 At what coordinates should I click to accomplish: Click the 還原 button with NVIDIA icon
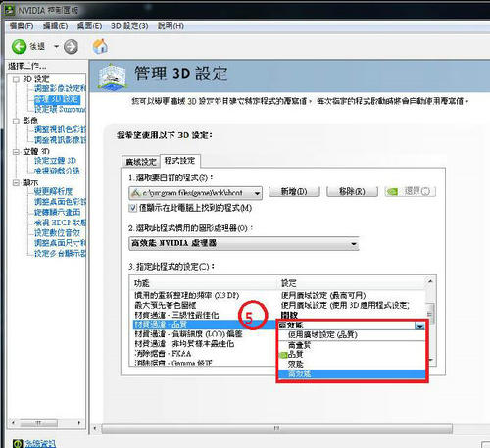pos(411,191)
